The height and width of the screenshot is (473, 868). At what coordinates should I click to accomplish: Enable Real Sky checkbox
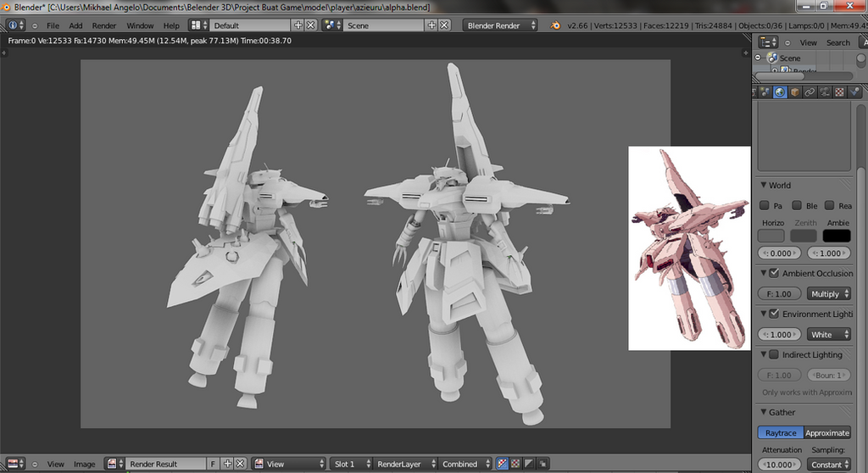coord(829,205)
